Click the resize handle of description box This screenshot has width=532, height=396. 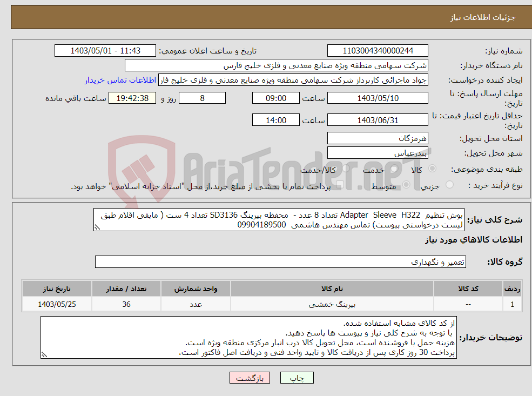click(97, 227)
